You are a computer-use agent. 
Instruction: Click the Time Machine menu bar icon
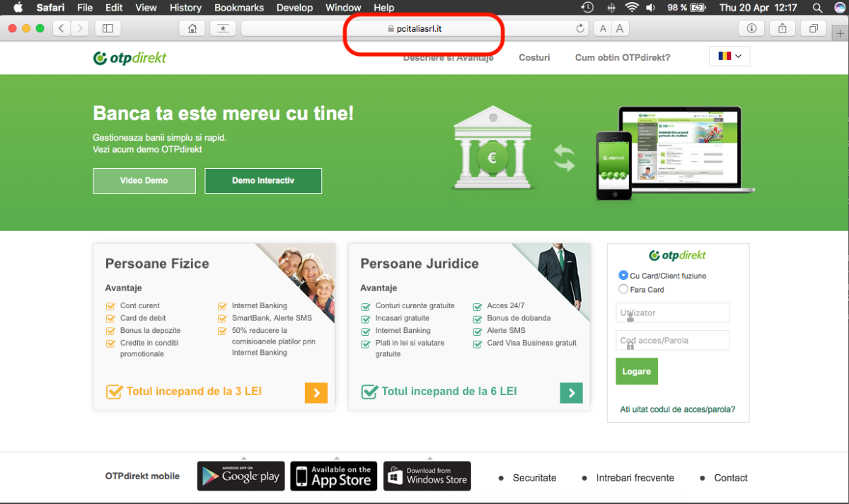click(587, 8)
